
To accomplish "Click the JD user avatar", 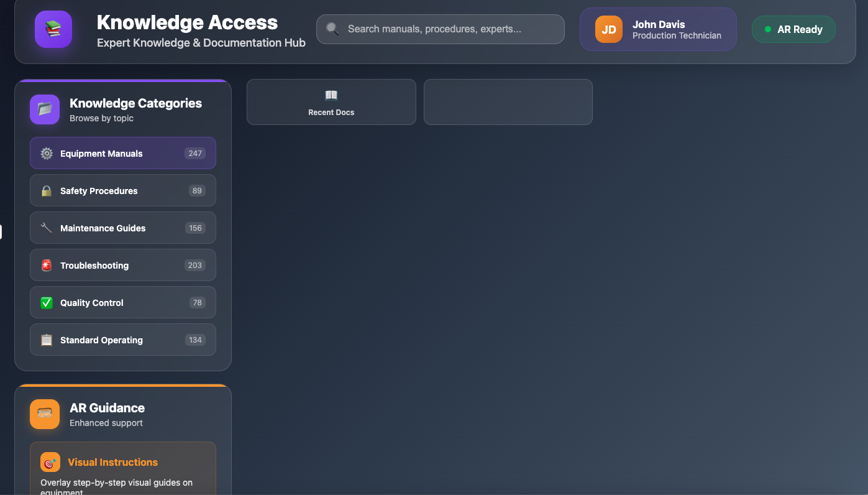I will pos(608,29).
